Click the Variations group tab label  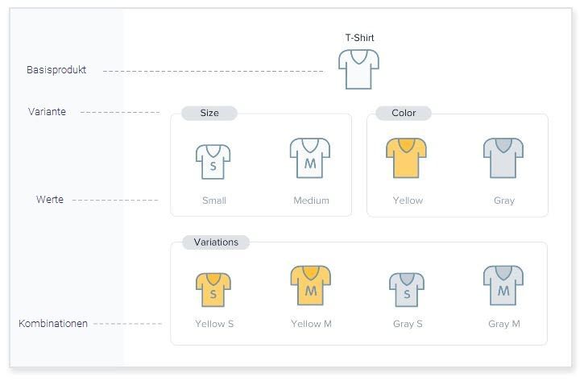[216, 242]
